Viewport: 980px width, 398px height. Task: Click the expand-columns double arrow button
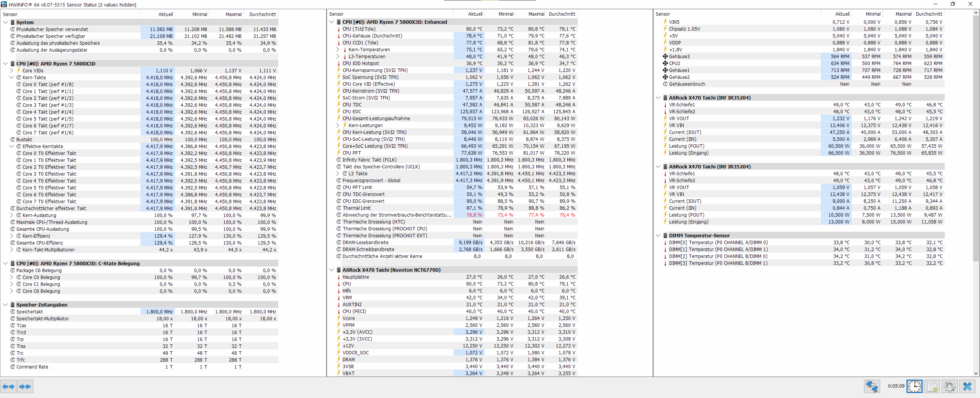[8, 387]
